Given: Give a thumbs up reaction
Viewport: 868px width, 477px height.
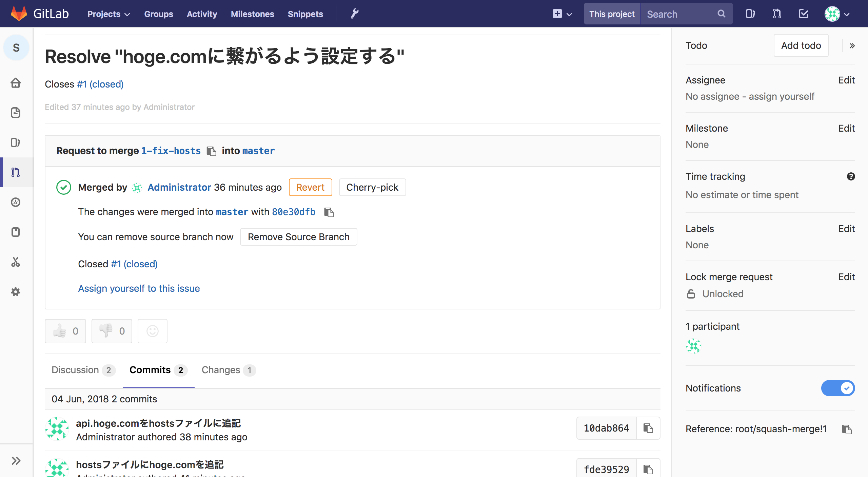Looking at the screenshot, I should (65, 331).
